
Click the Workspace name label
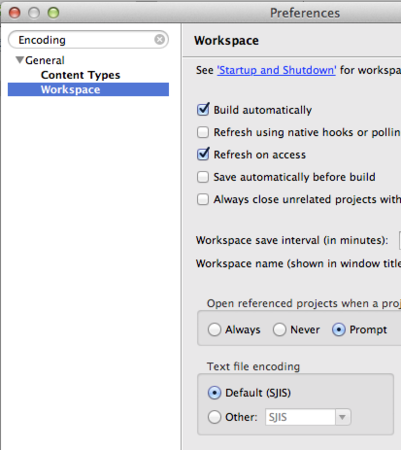click(298, 264)
